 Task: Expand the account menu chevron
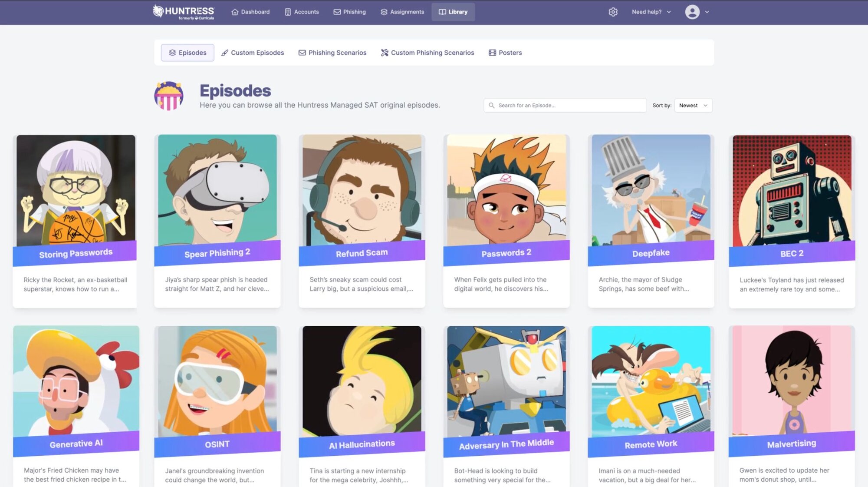(x=707, y=12)
